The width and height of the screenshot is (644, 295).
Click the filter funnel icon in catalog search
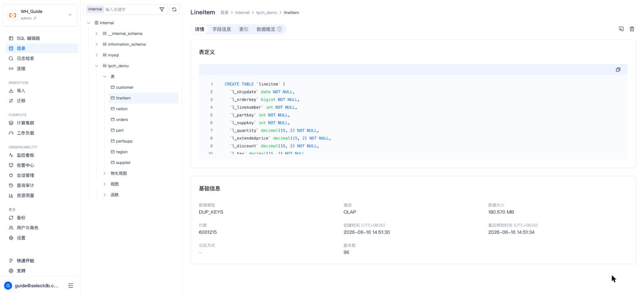162,9
